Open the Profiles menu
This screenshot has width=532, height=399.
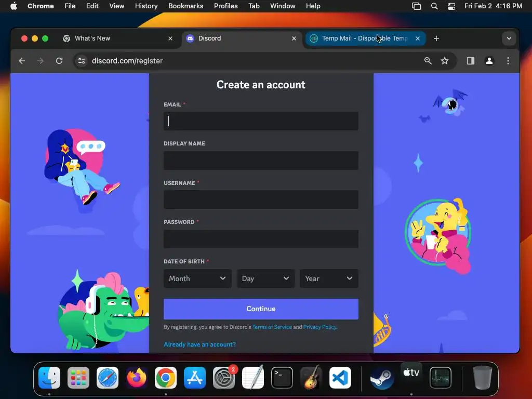coord(226,6)
